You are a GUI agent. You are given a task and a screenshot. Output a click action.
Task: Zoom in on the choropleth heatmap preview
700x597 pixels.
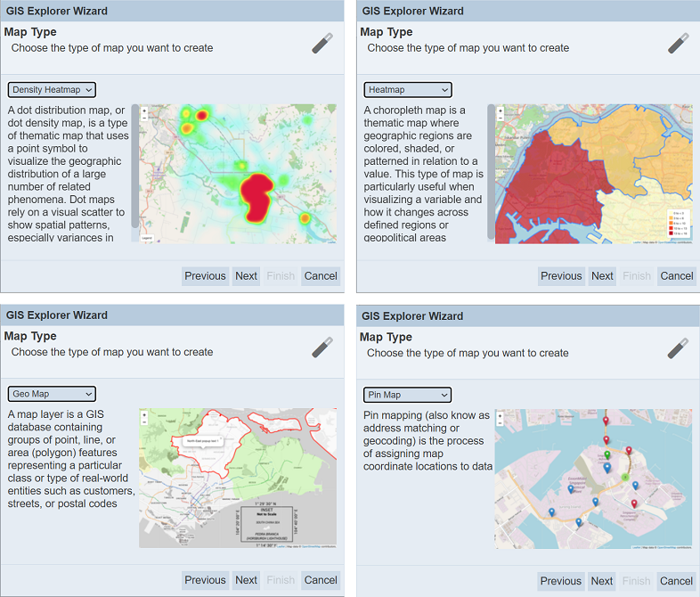tap(500, 109)
